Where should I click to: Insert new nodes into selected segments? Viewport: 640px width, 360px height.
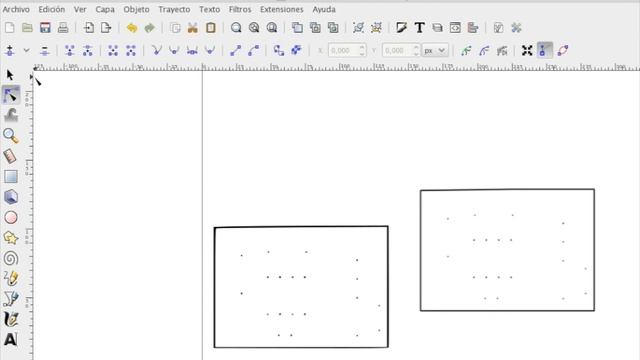[10, 51]
